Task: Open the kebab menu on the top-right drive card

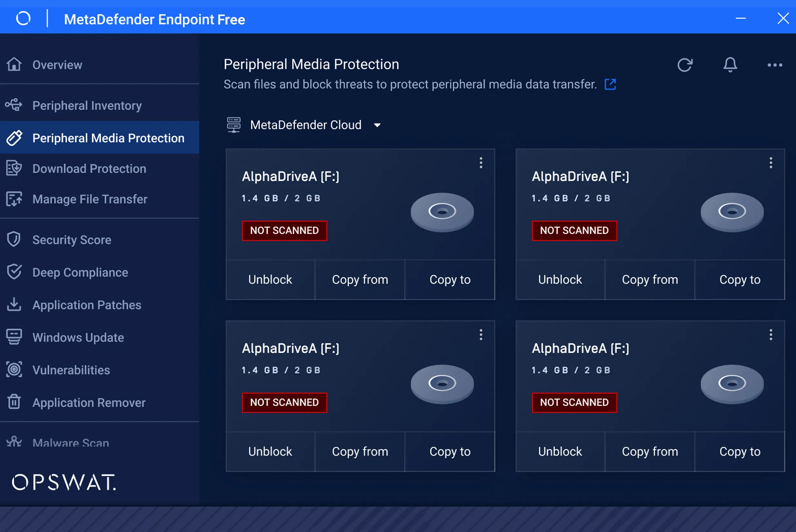Action: 771,163
